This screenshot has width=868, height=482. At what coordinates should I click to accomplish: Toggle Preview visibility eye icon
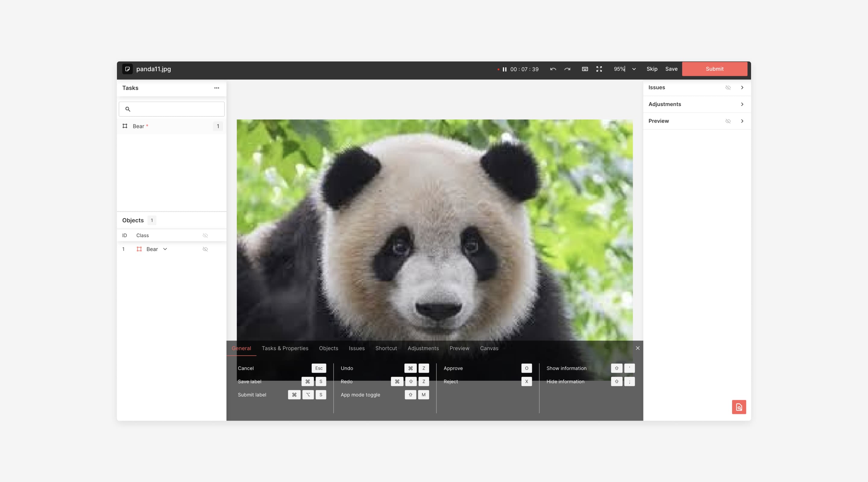pos(728,121)
